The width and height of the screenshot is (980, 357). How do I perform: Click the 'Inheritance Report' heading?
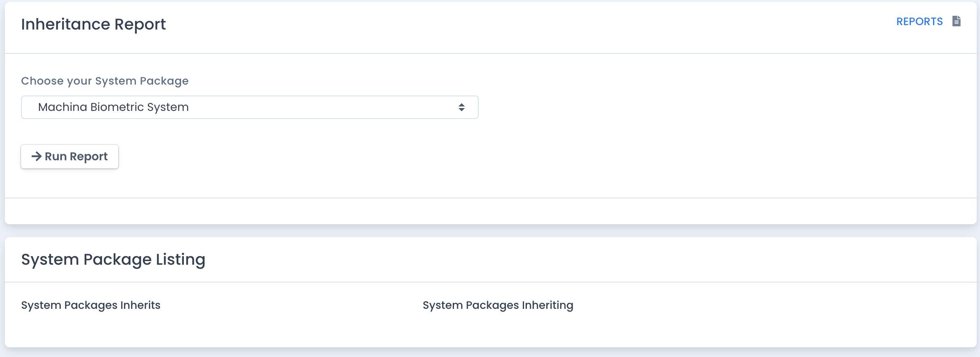(x=94, y=24)
